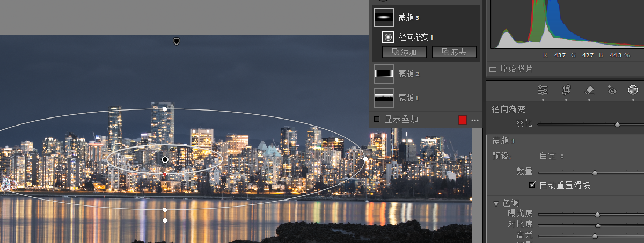Click the 蒙版 2 label text

[408, 73]
